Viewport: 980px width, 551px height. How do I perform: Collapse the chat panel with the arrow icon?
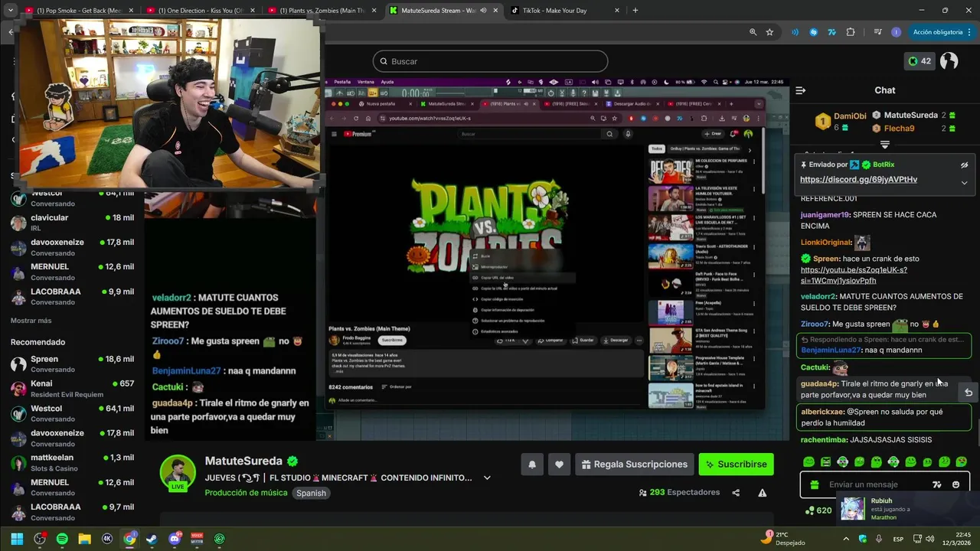(800, 90)
